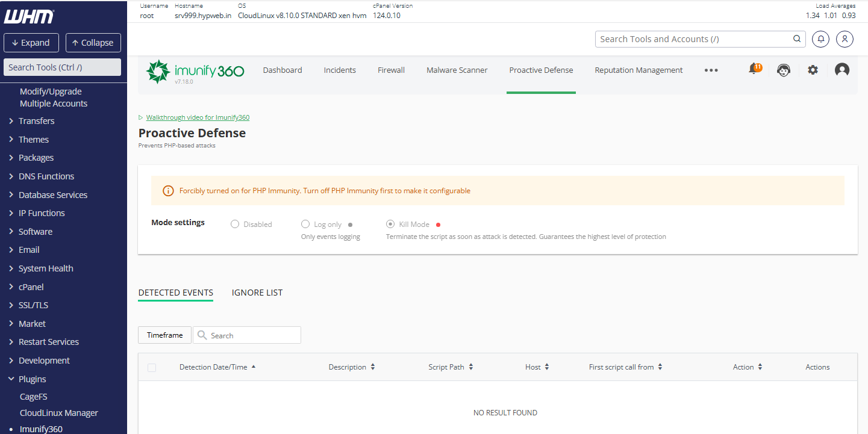This screenshot has width=868, height=434.
Task: Click the WHM notification bell
Action: [x=820, y=39]
